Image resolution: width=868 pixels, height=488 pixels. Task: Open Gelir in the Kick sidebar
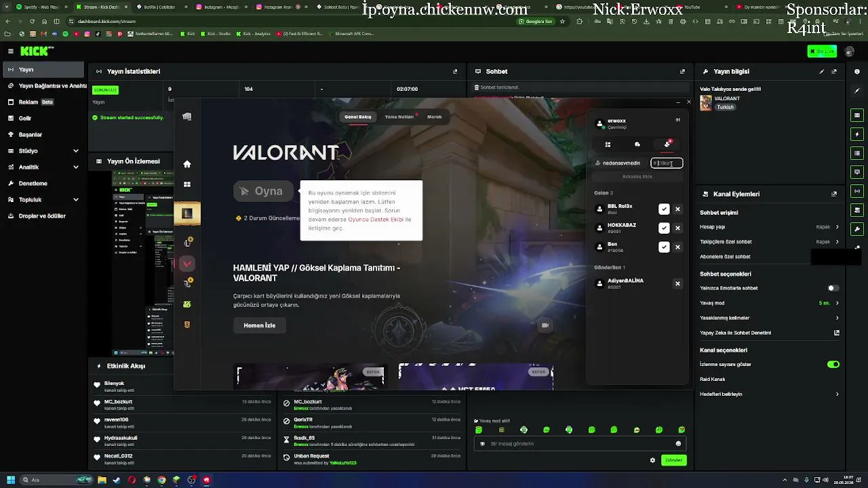[x=43, y=119]
